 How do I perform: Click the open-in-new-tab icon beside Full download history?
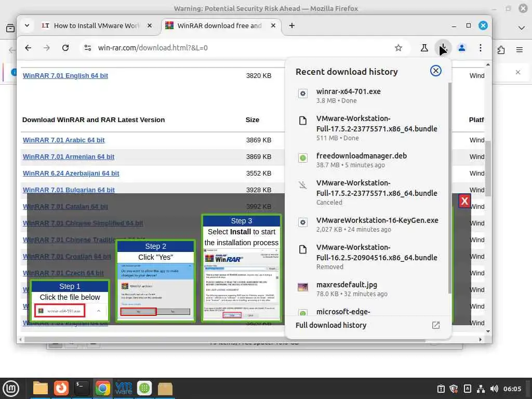436,325
